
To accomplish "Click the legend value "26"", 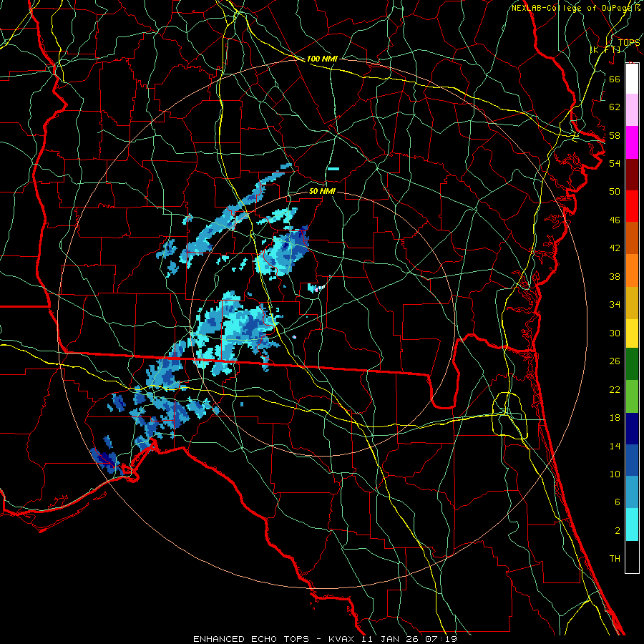I will [x=615, y=361].
